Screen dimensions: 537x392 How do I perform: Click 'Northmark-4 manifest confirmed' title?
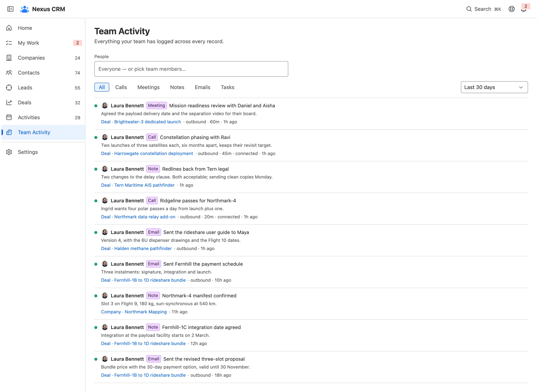click(x=199, y=296)
